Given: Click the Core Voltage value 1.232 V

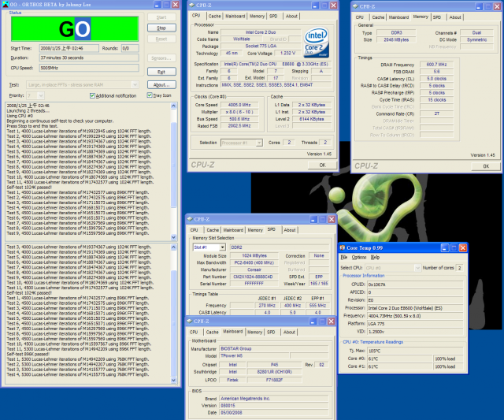Looking at the screenshot, I should 287,53.
